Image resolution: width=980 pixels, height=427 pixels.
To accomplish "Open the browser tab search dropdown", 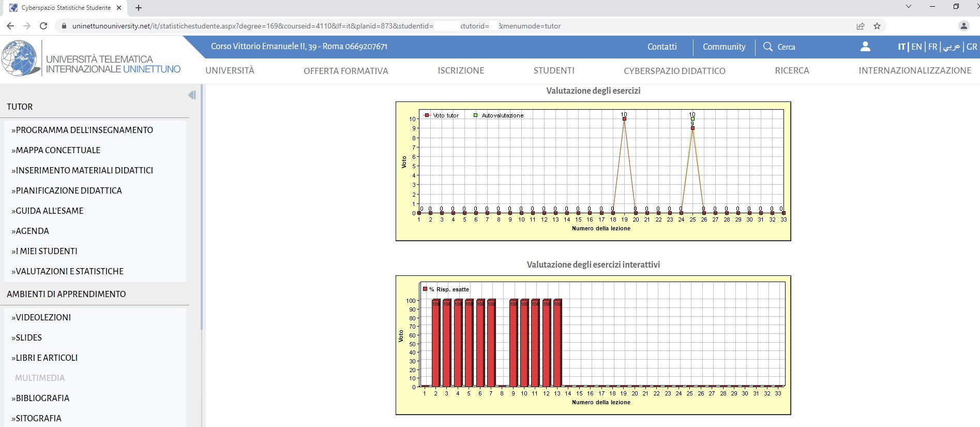I will [909, 7].
